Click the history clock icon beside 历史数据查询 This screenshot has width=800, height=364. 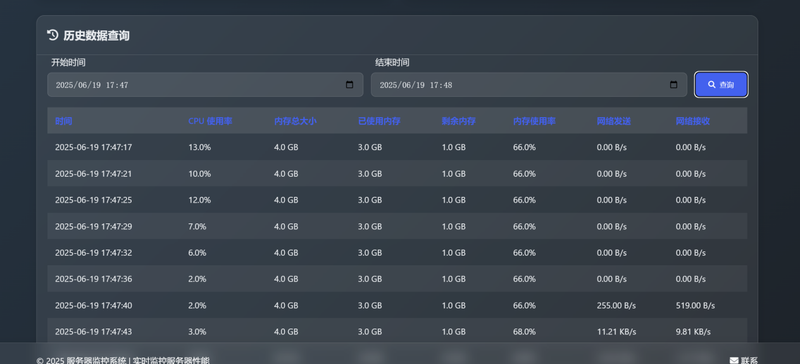(x=53, y=35)
